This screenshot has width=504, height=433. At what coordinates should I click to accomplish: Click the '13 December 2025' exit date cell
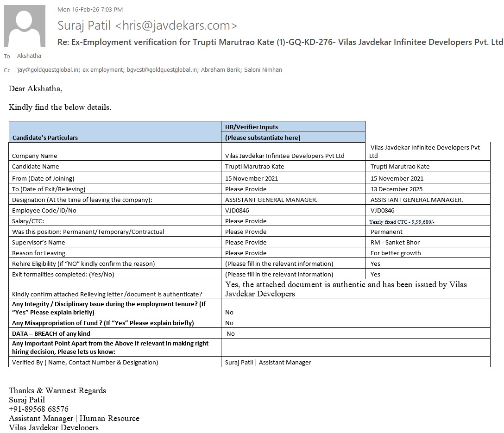click(x=397, y=189)
